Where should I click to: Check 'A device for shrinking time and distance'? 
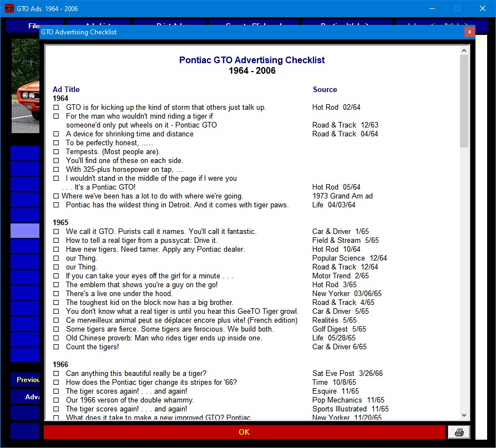(x=56, y=134)
